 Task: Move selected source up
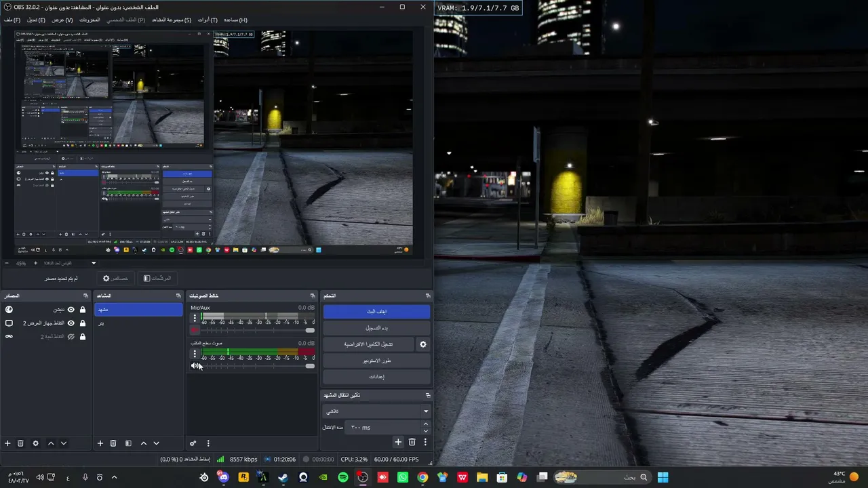coord(51,443)
